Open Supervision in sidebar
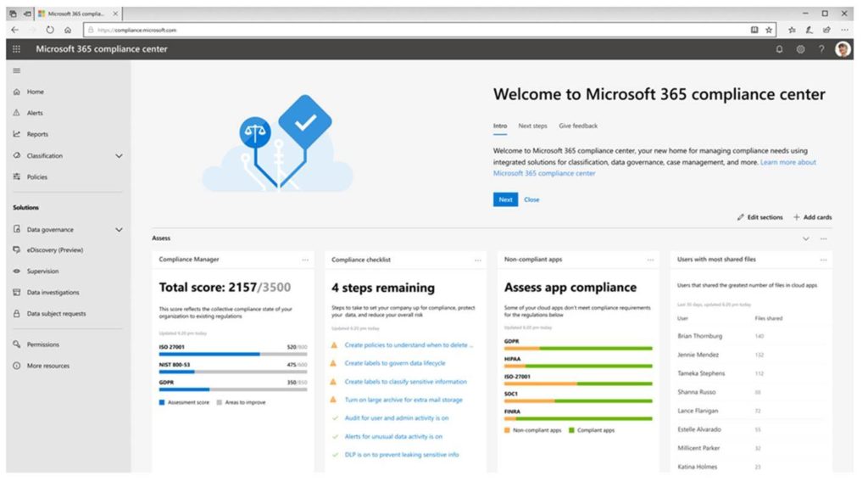This screenshot has width=868, height=487. click(x=42, y=271)
